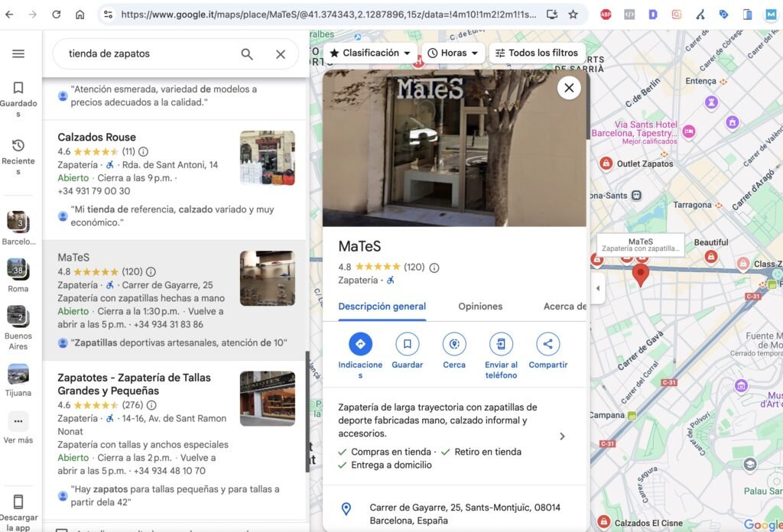This screenshot has height=532, width=783.
Task: Switch to the Opiniones tab
Action: [x=480, y=307]
